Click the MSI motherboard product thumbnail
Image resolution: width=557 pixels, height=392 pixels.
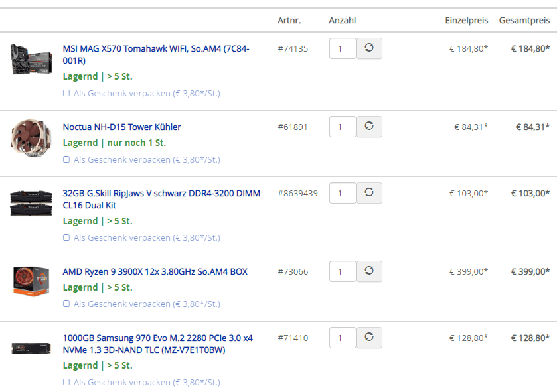[x=31, y=59]
